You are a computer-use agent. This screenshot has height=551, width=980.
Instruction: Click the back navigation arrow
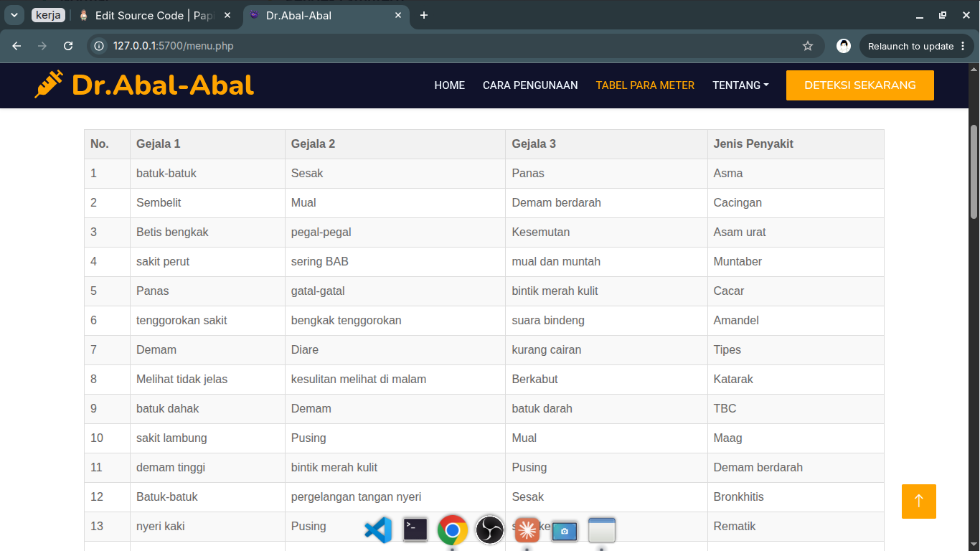coord(17,46)
